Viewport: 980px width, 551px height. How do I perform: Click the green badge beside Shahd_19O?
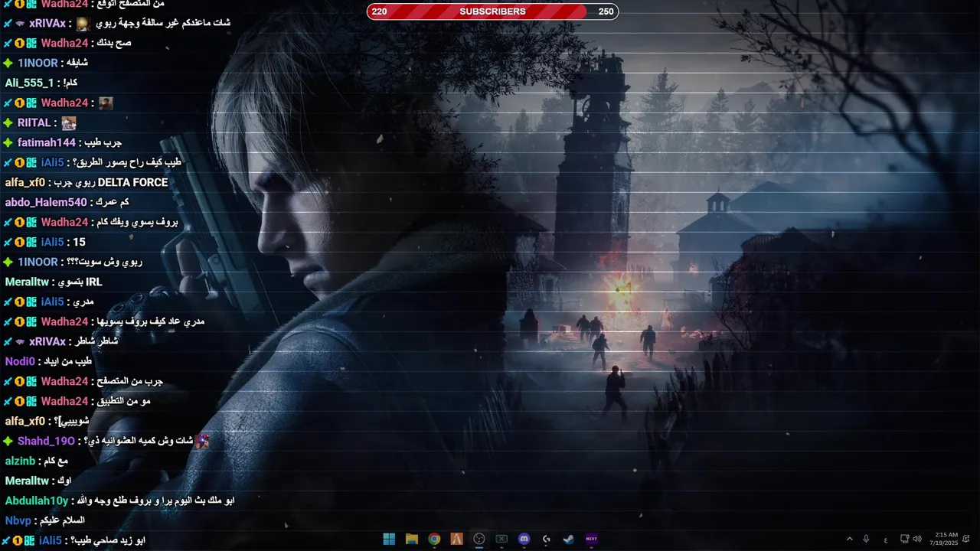pos(8,441)
